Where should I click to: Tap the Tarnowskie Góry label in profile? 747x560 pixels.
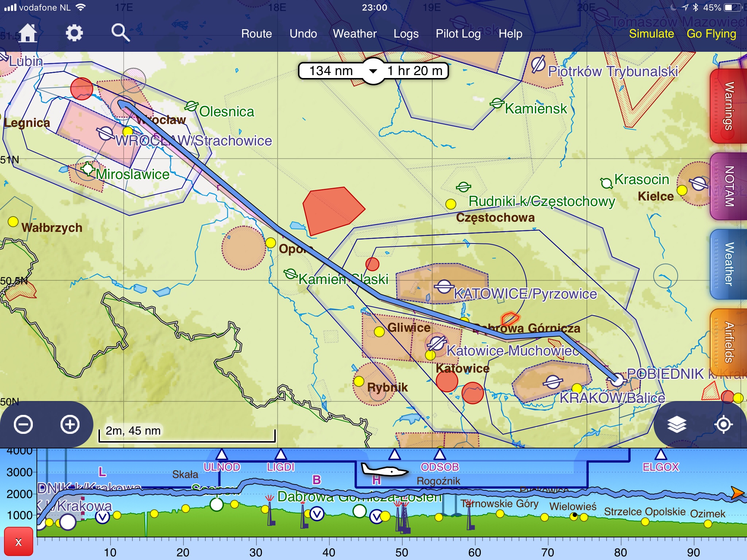pos(499,503)
